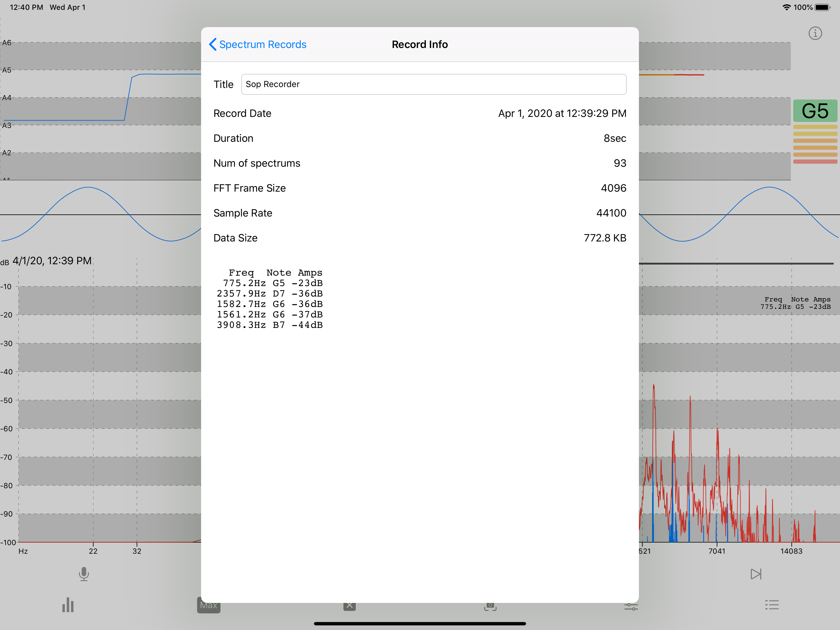This screenshot has height=630, width=840.
Task: Select the '1561.2Hz G6 -37dB' peak row
Action: pos(270,315)
